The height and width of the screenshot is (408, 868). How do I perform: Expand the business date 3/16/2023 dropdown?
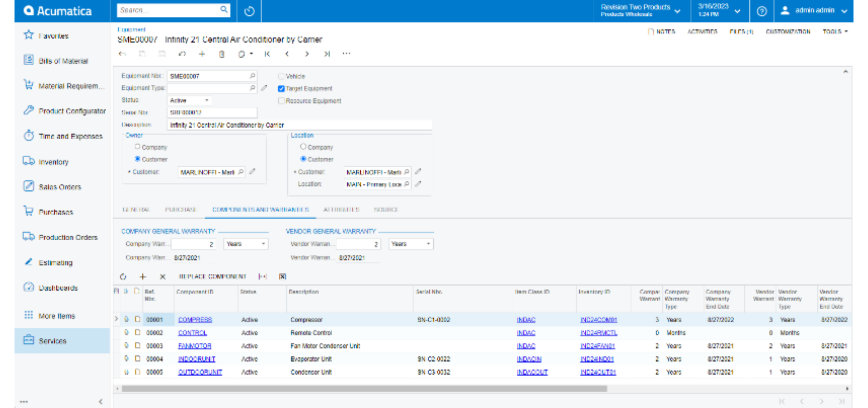click(x=738, y=11)
